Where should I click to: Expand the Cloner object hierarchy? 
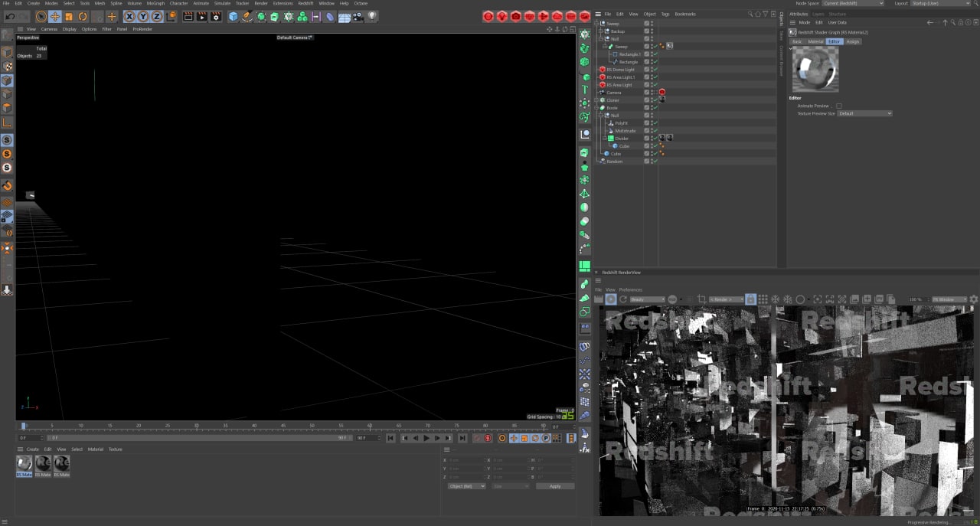point(598,100)
